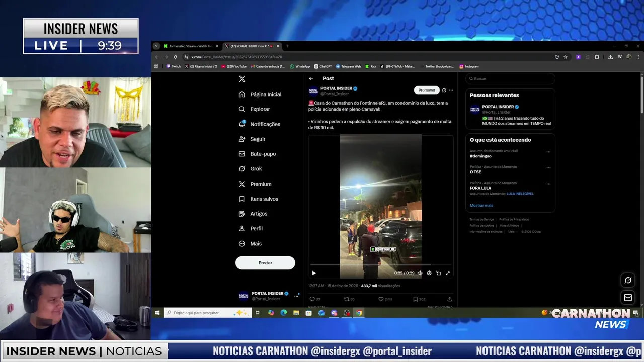
Task: Expand the video to fullscreen
Action: coord(448,273)
